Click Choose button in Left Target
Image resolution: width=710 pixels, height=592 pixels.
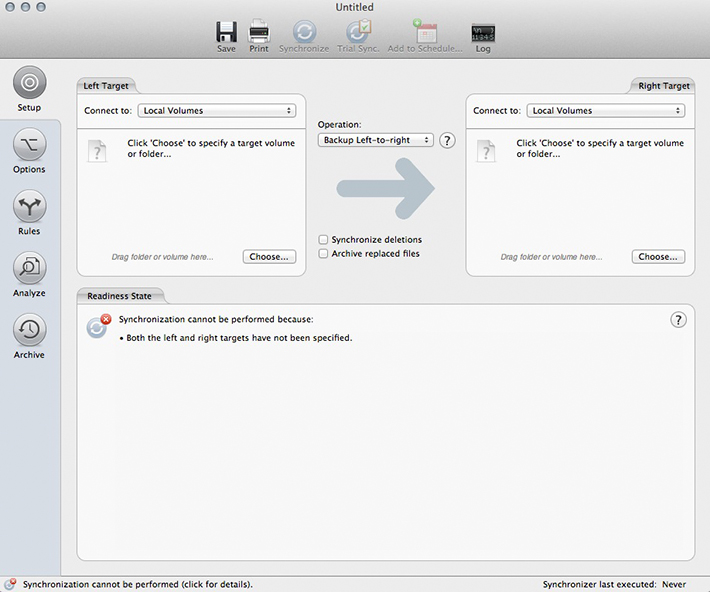[x=269, y=257]
